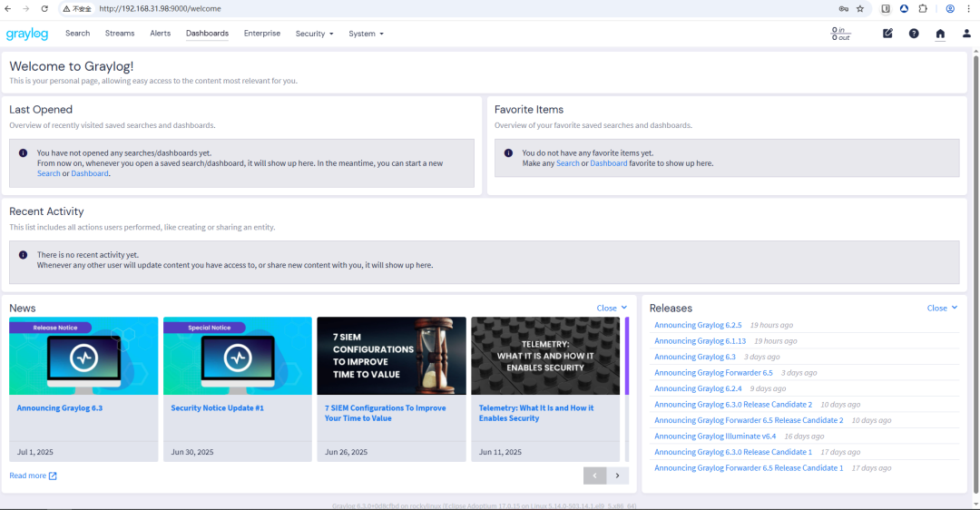Viewport: 980px width, 510px height.
Task: Collapse the Releases section with Close
Action: point(943,308)
